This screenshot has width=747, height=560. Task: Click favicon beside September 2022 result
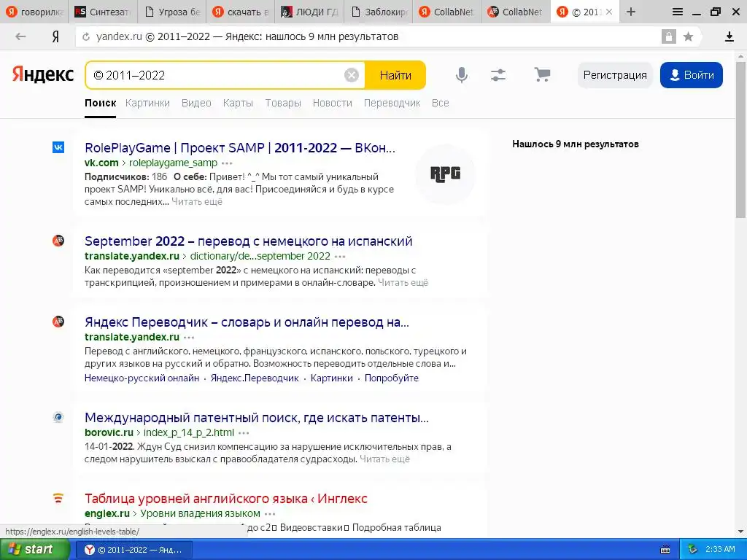tap(58, 241)
